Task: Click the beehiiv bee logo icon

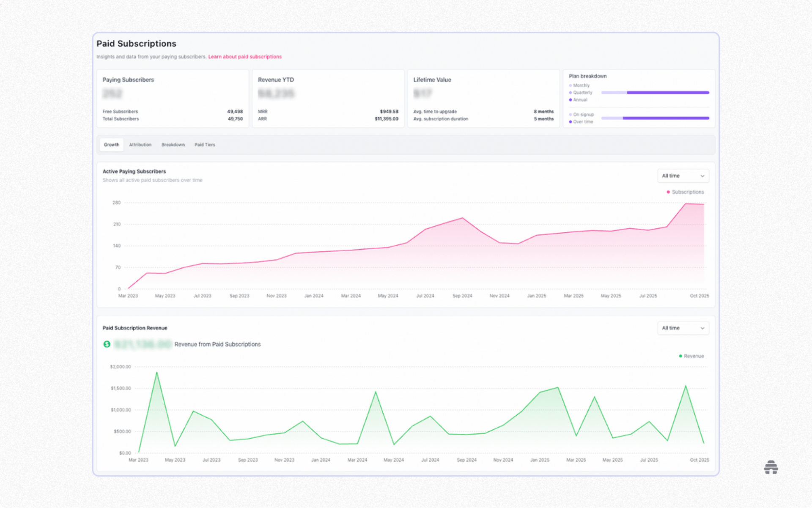Action: pyautogui.click(x=771, y=467)
